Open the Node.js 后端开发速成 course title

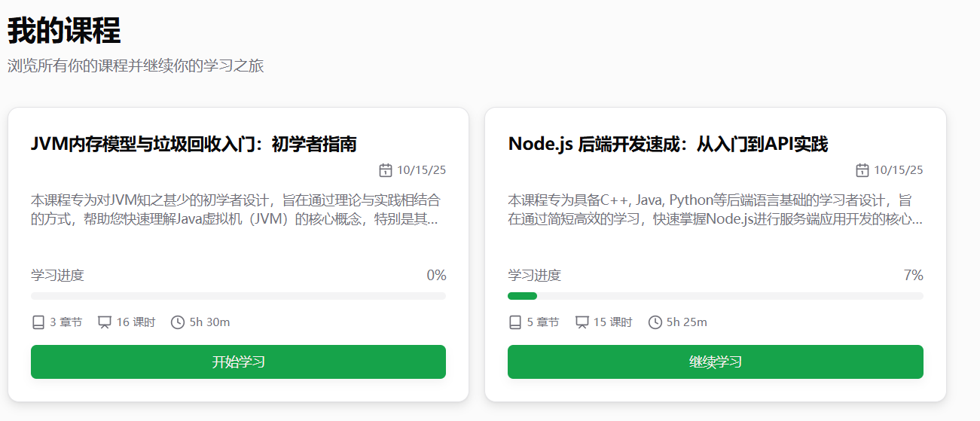click(x=667, y=144)
